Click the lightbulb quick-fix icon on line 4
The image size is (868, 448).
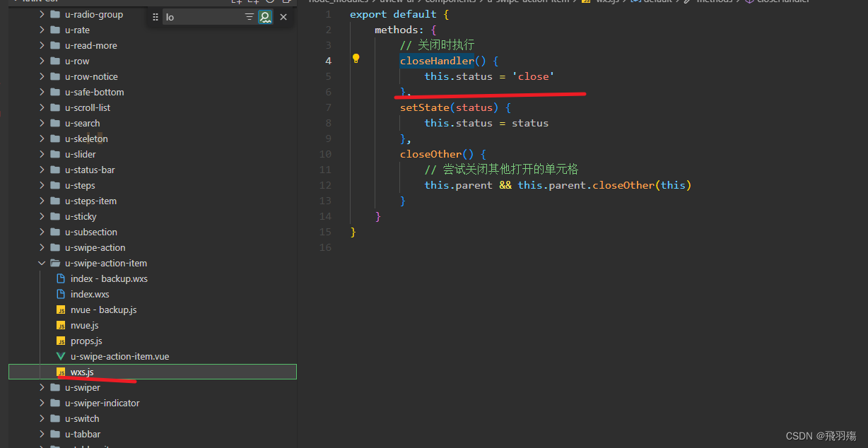pos(356,59)
